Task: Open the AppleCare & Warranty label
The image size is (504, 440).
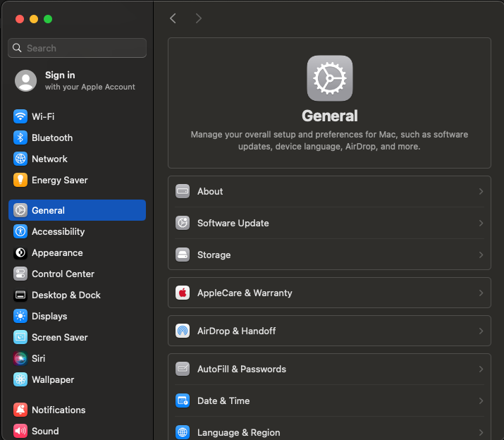Action: click(245, 293)
